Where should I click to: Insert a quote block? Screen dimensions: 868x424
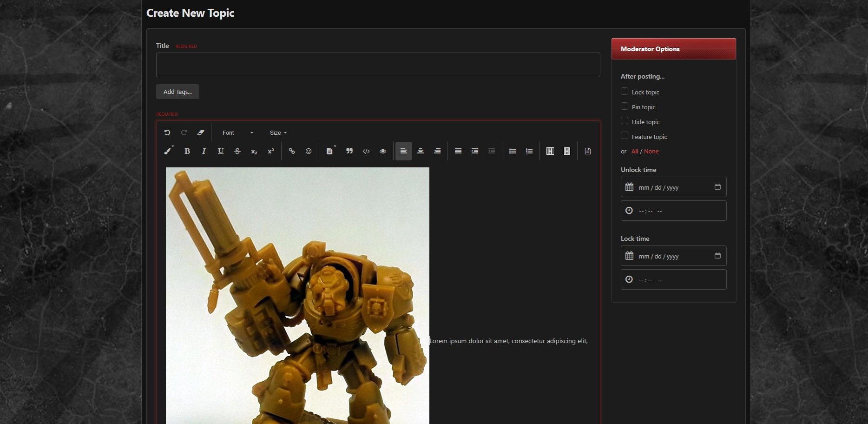(x=349, y=151)
